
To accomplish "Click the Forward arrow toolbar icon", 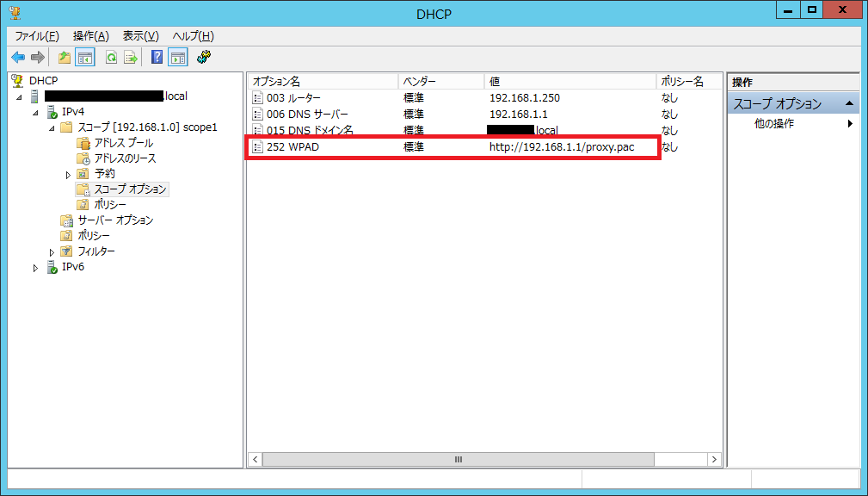I will click(x=37, y=57).
